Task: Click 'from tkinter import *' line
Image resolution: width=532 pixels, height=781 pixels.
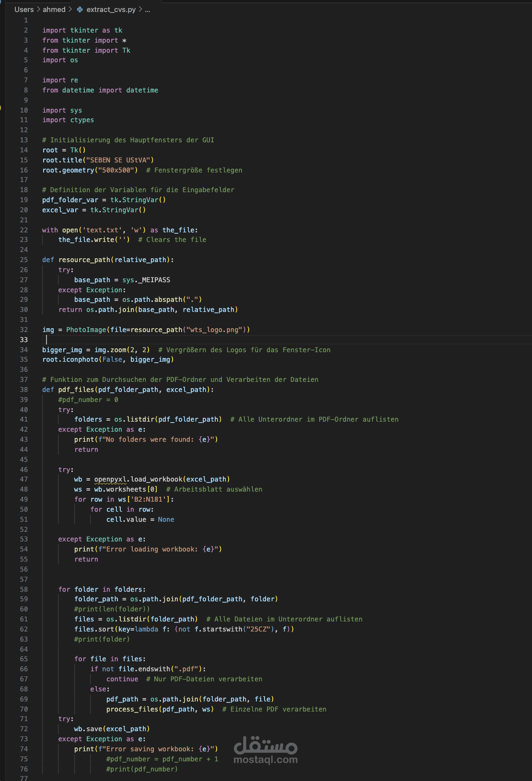Action: 84,40
